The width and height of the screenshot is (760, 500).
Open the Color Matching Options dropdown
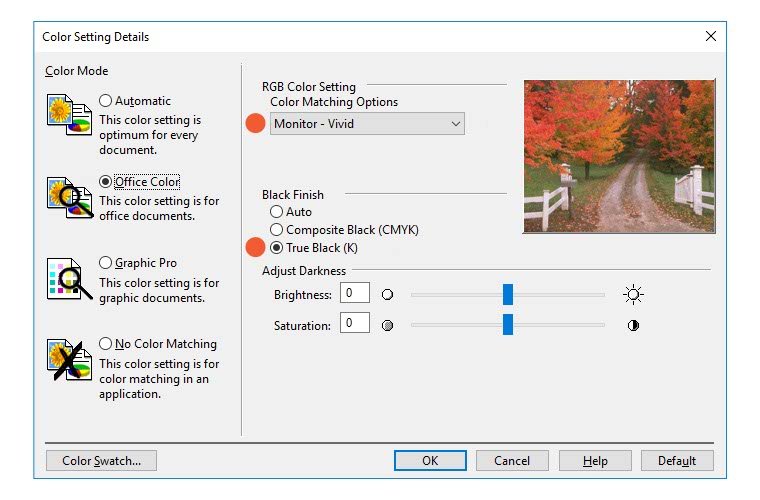(367, 124)
